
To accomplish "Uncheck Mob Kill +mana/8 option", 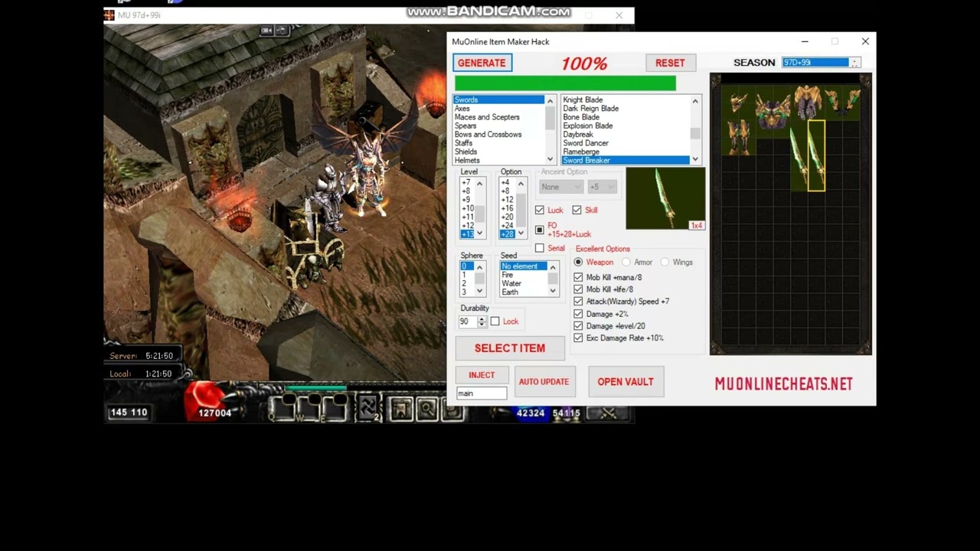I will click(578, 277).
